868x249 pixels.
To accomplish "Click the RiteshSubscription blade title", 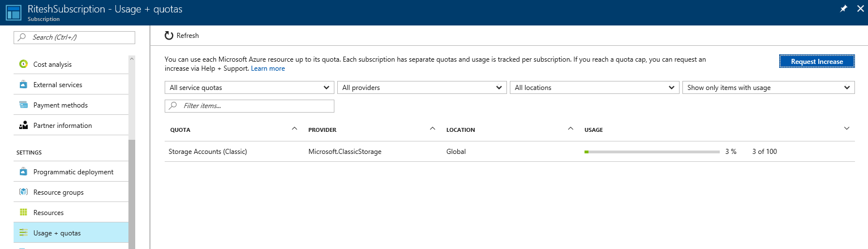I will [x=105, y=10].
